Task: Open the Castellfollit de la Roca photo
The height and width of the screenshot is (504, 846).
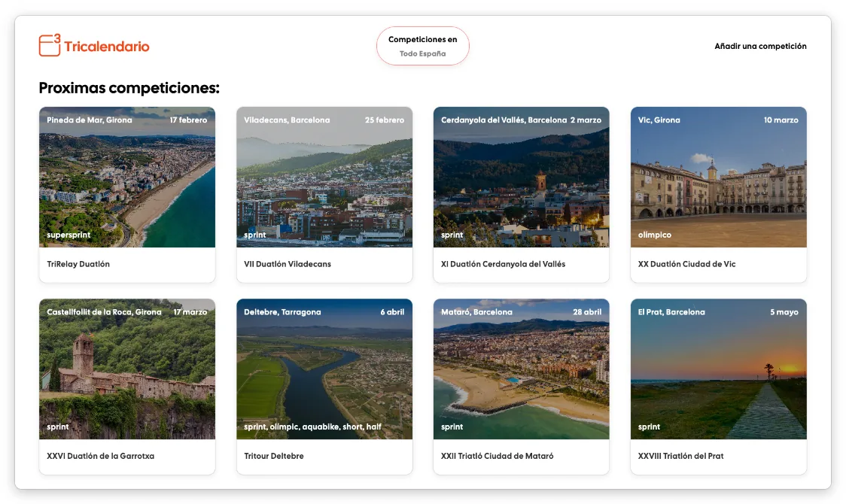Action: pos(127,369)
